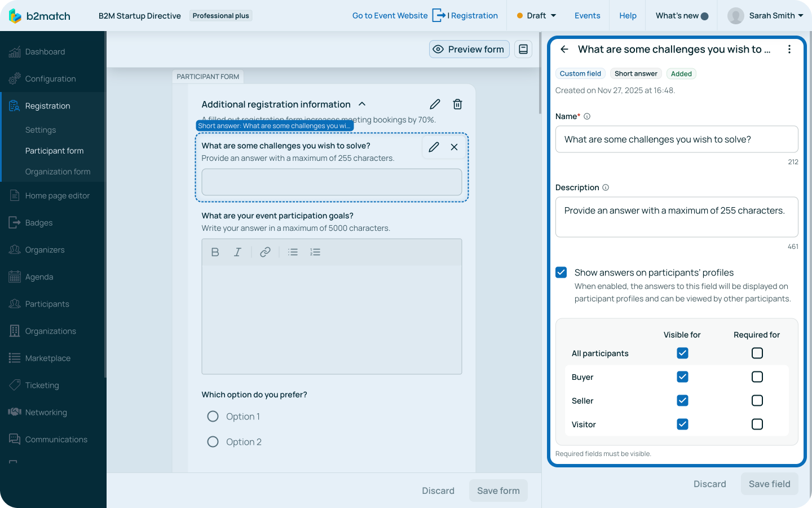Image resolution: width=812 pixels, height=508 pixels.
Task: Collapse the Additional registration information section
Action: coord(362,104)
